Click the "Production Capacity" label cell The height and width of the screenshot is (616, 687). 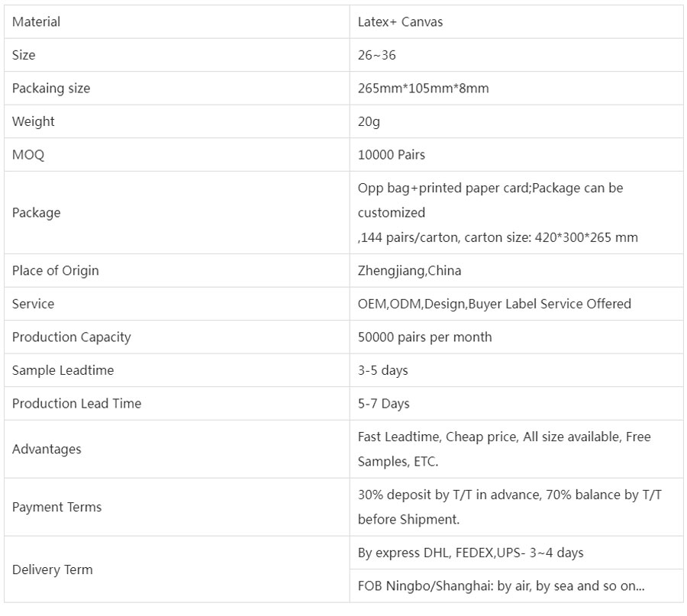71,337
